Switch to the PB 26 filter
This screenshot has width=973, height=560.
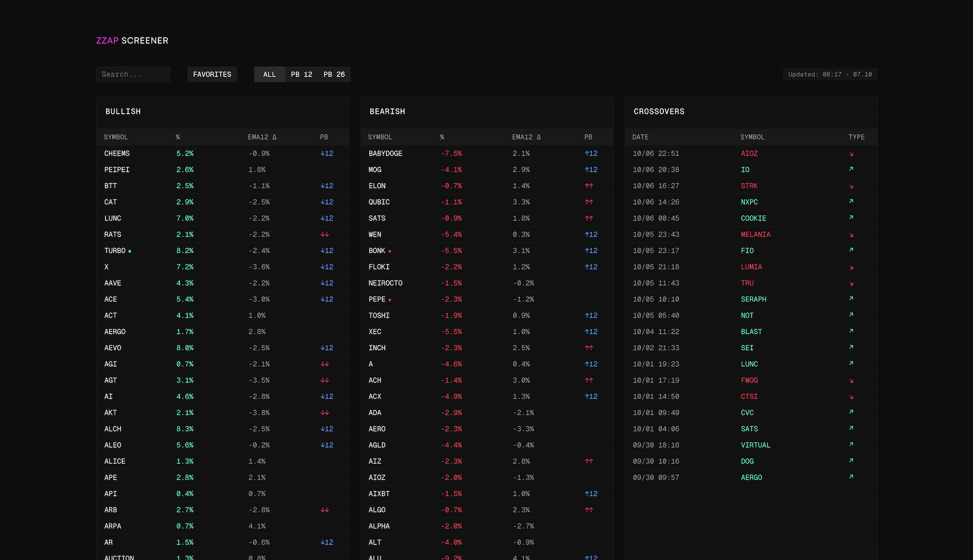(334, 74)
